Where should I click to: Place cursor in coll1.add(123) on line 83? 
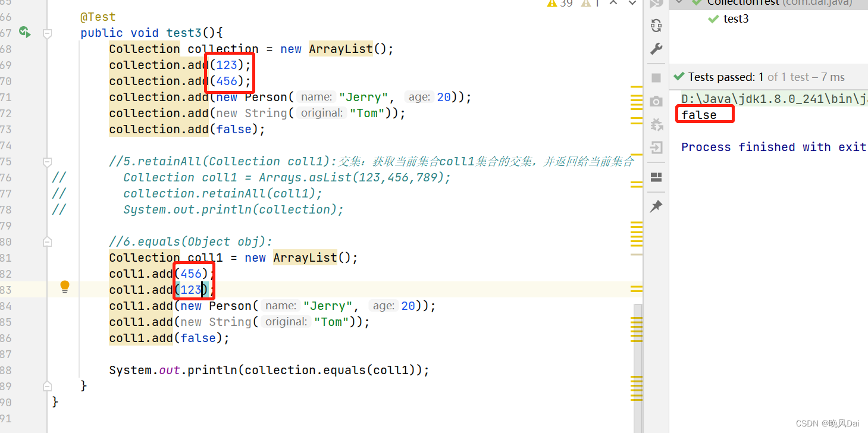pos(162,290)
